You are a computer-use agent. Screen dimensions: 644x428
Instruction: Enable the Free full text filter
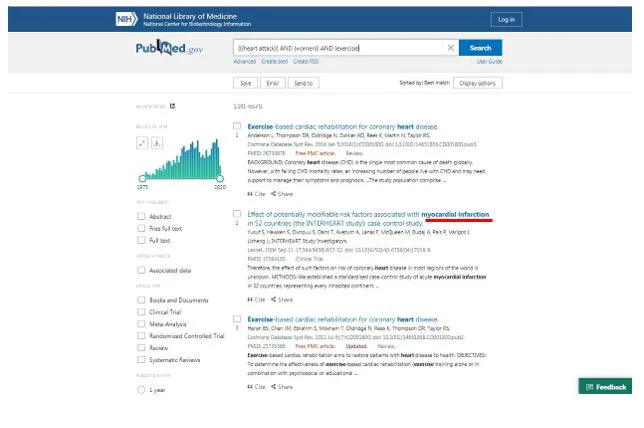pyautogui.click(x=141, y=228)
